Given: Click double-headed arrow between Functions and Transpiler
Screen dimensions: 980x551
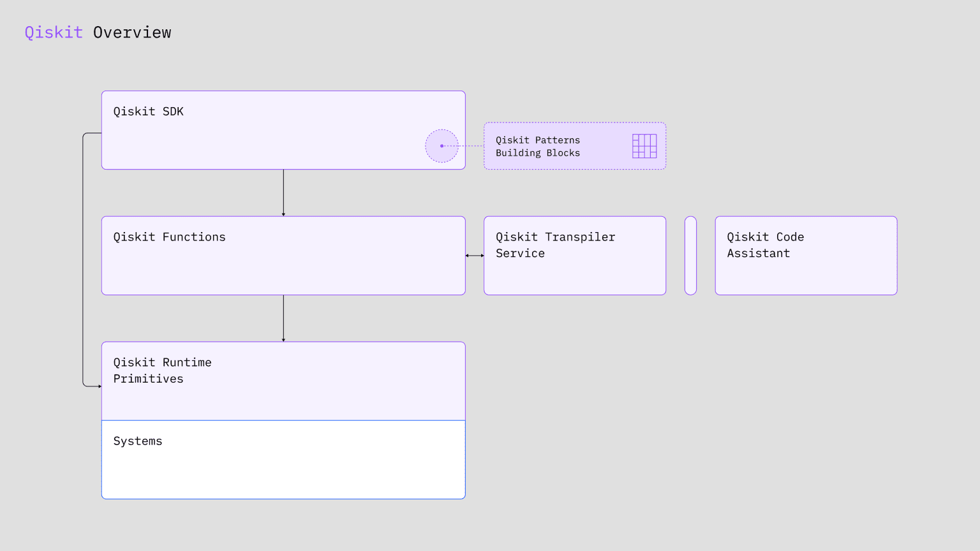Looking at the screenshot, I should tap(475, 256).
